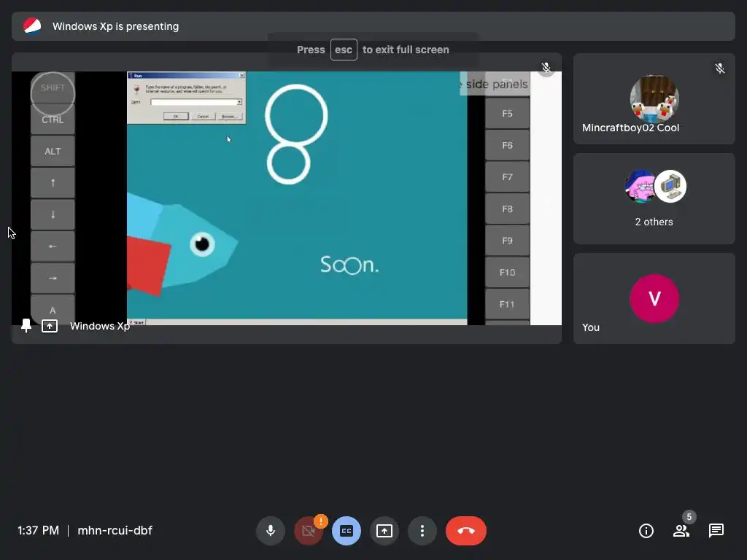Screen dimensions: 747x560
Task: Click the presenter avatar next to Windows Xp is presenting
Action: 32,26
